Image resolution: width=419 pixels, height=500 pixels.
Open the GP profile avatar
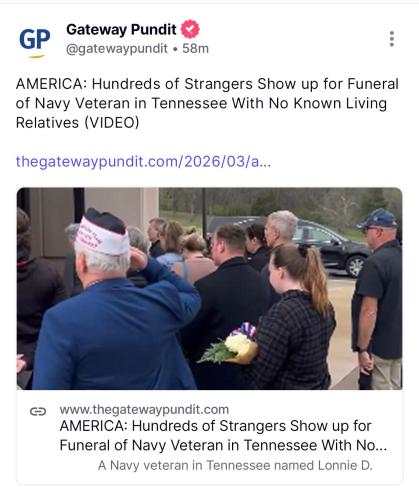(x=35, y=39)
